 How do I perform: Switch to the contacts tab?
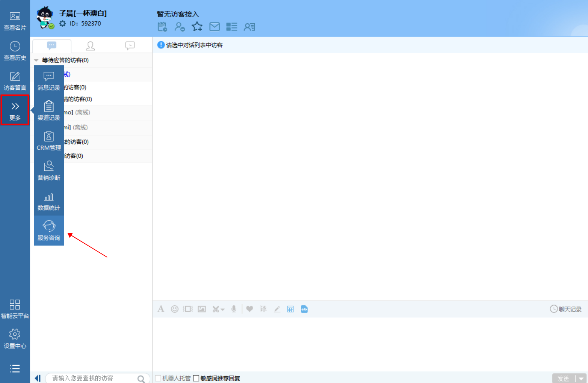[x=90, y=46]
